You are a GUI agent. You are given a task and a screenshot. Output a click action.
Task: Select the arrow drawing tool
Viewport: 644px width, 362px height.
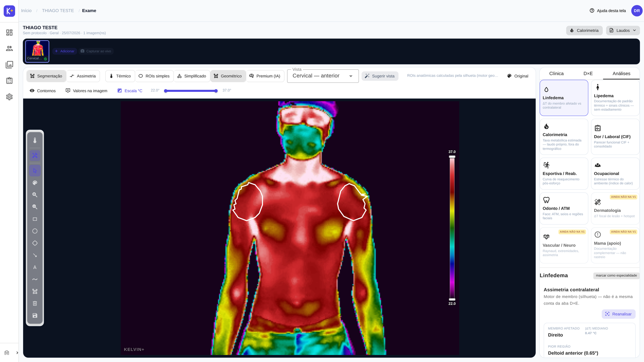point(35,255)
